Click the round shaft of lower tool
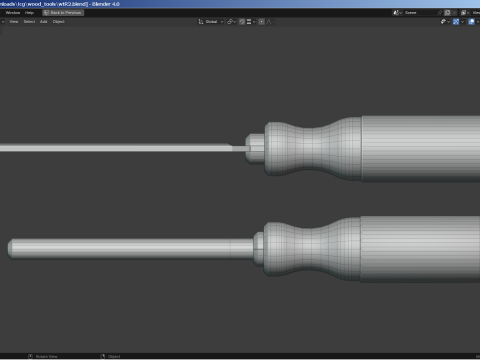This screenshot has width=480, height=360. click(130, 248)
